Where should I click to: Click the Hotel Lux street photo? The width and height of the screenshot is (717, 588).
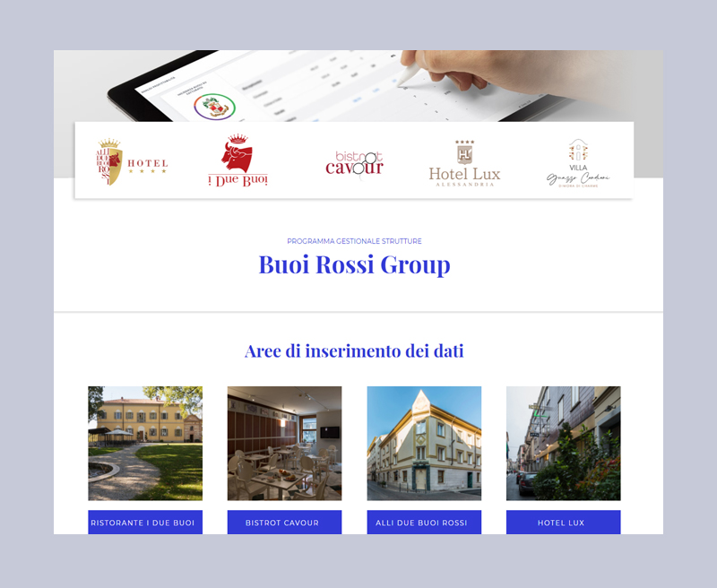(x=564, y=443)
